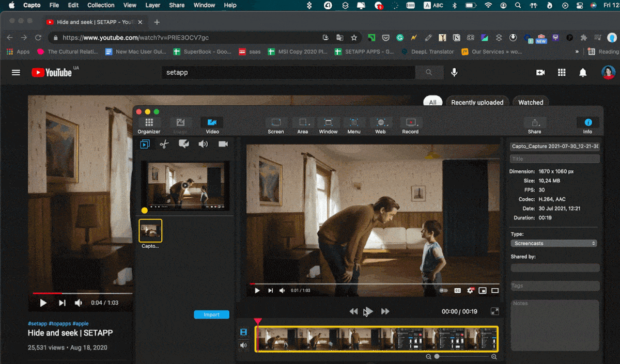Select the audio track speaker icon
This screenshot has width=620, height=364.
pos(243,345)
